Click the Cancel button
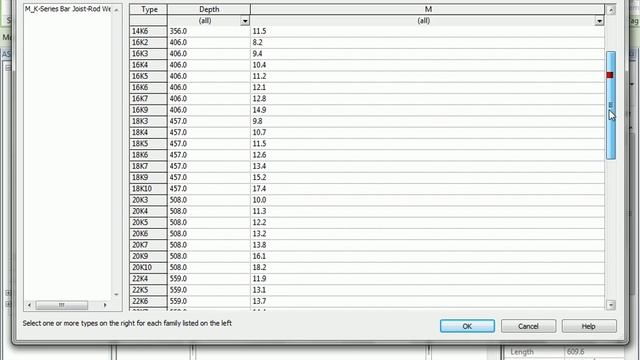640x360 pixels. (528, 326)
